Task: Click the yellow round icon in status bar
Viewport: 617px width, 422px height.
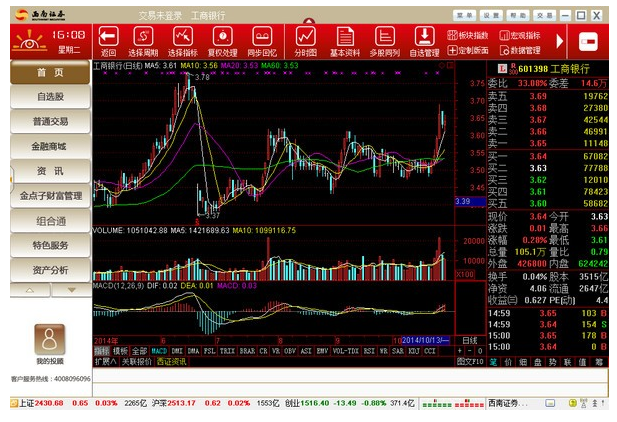Action: pos(573,403)
